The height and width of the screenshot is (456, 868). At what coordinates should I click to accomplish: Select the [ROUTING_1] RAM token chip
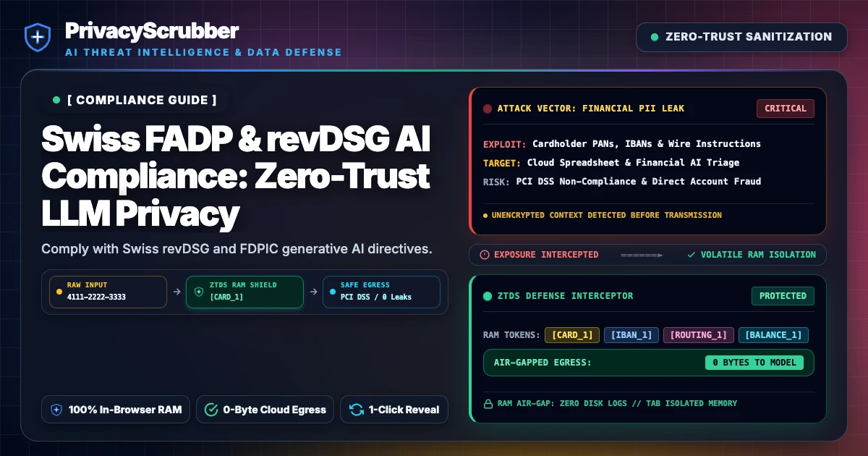click(x=699, y=335)
